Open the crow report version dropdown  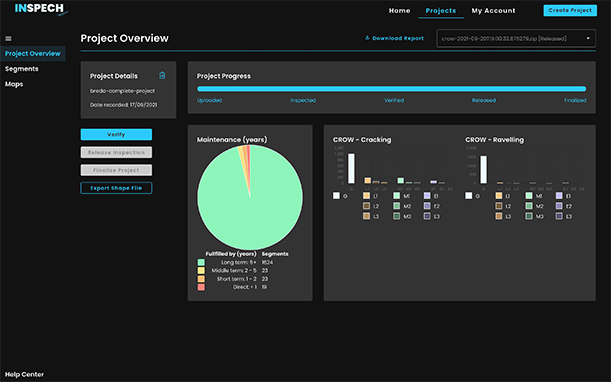(516, 39)
